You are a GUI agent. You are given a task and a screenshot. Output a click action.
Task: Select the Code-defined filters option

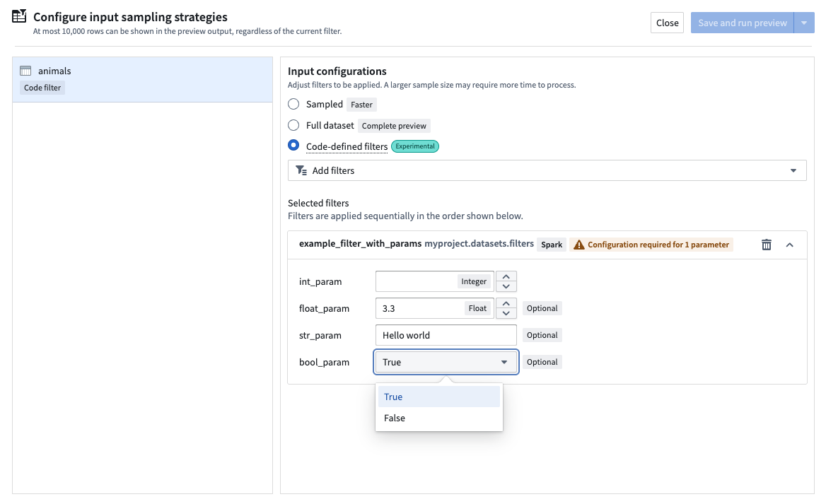coord(293,146)
